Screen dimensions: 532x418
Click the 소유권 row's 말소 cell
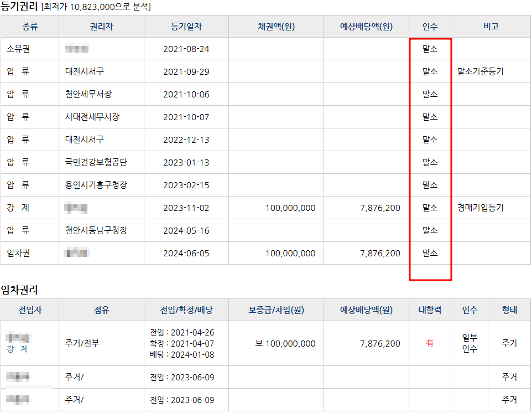click(430, 49)
